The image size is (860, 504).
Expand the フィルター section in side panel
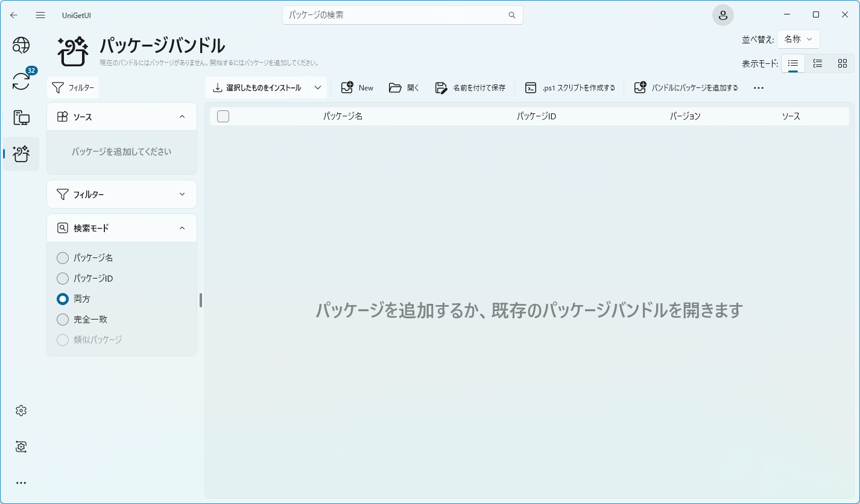click(122, 194)
